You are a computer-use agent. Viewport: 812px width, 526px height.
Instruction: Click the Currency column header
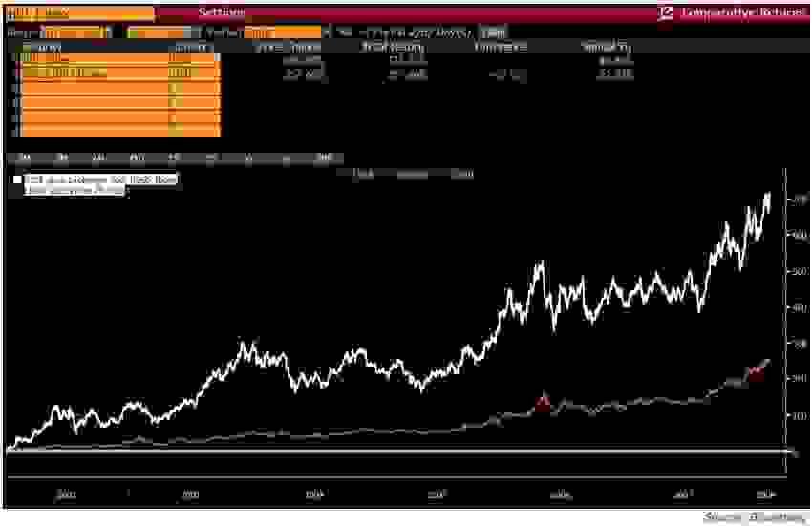tap(192, 48)
